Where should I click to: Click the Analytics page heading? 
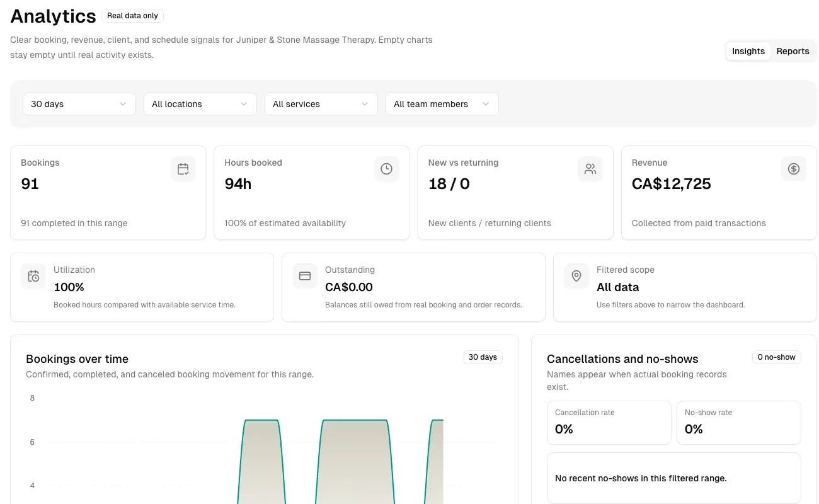click(x=54, y=16)
